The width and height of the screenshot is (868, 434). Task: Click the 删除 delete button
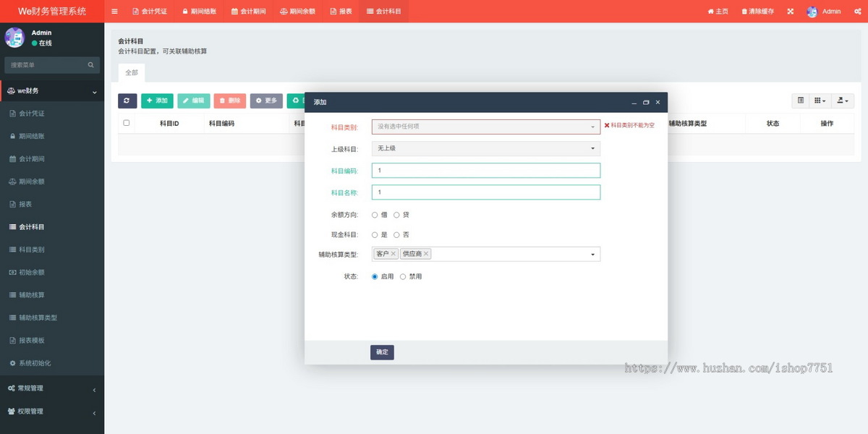point(230,101)
